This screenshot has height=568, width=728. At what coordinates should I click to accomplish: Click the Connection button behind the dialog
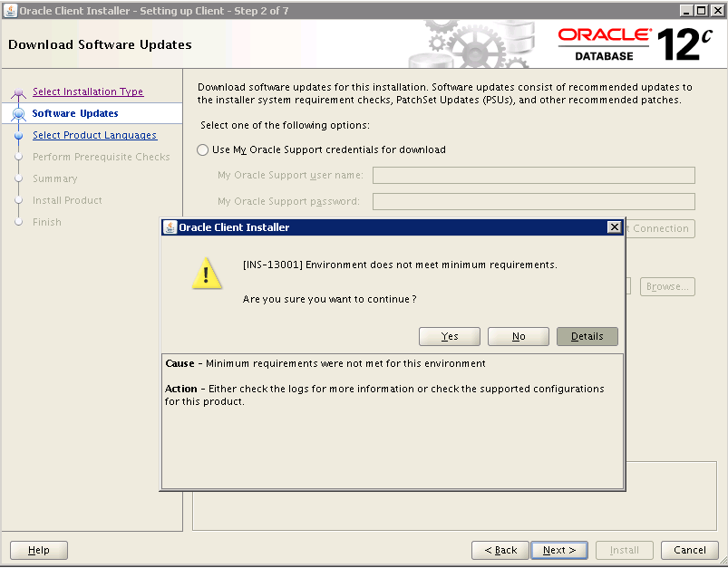coord(660,229)
